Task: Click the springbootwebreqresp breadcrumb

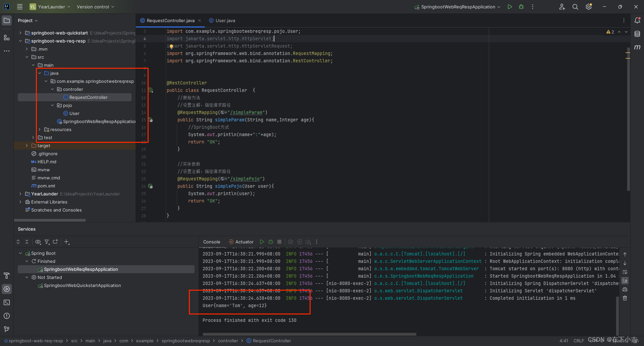Action: tap(185, 341)
